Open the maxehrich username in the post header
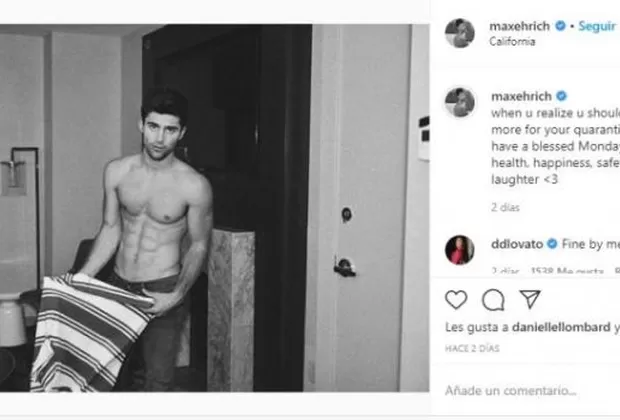 tap(520, 26)
